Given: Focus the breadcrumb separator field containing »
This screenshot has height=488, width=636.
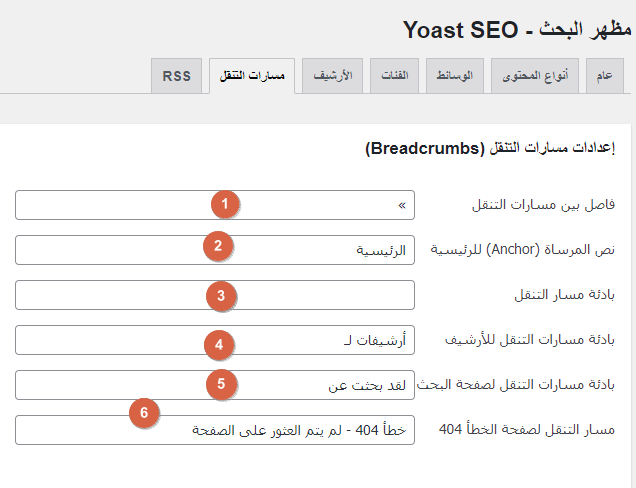Looking at the screenshot, I should point(215,205).
